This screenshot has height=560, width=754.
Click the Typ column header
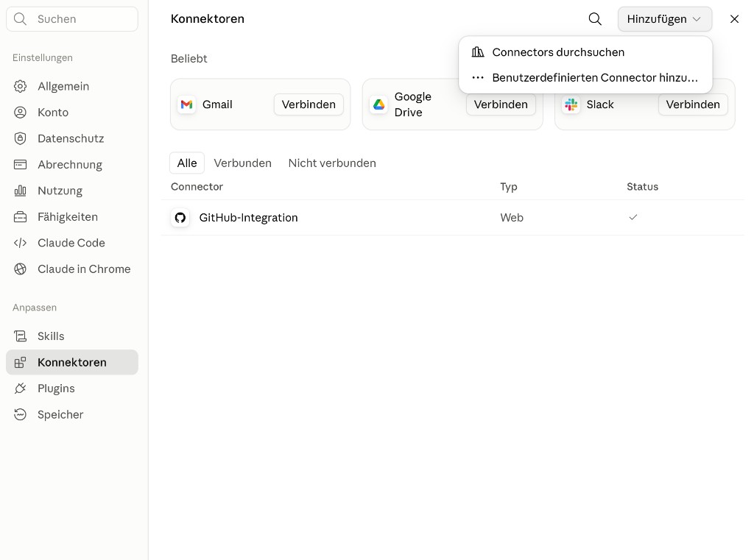508,187
